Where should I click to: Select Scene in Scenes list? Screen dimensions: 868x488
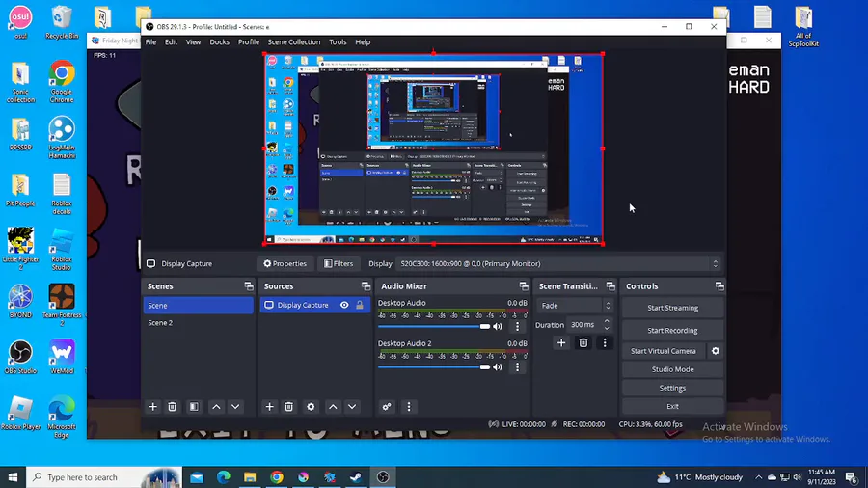click(x=198, y=306)
